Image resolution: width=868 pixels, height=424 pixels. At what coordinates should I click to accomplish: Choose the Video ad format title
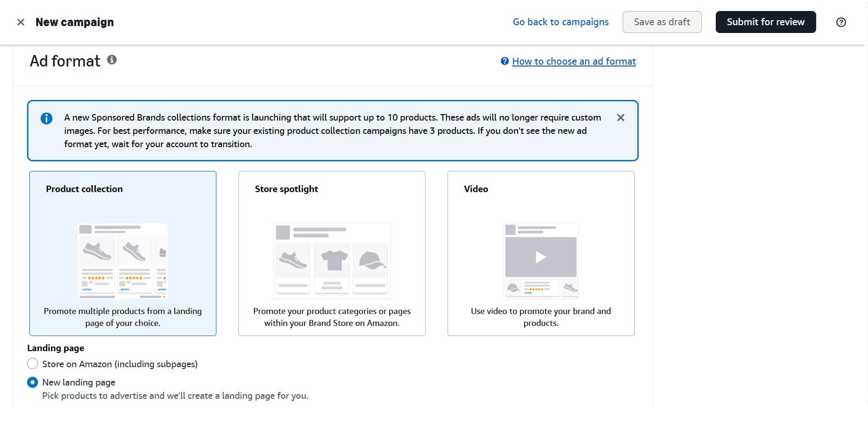tap(475, 189)
